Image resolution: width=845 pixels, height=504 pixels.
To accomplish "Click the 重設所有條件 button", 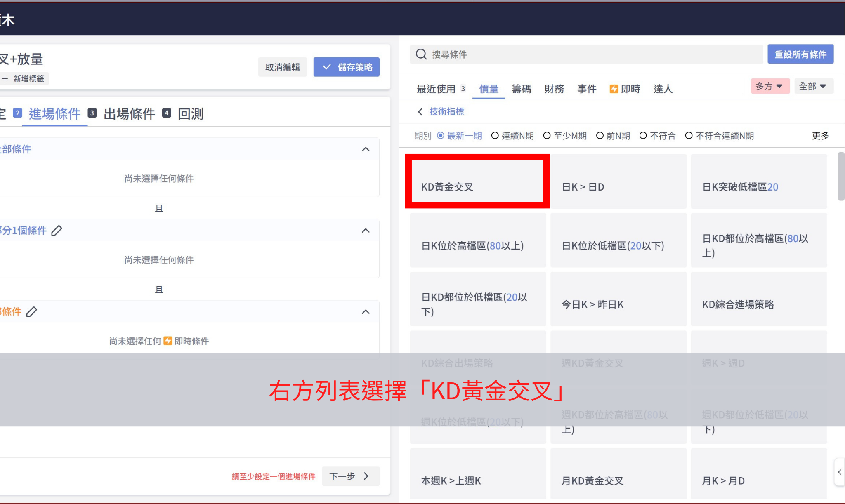I will point(800,54).
